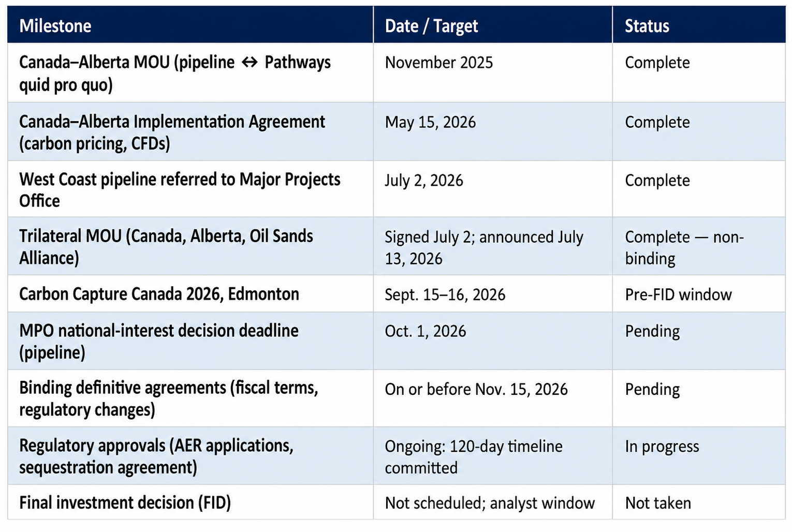Click the Milestone column header

(x=190, y=25)
